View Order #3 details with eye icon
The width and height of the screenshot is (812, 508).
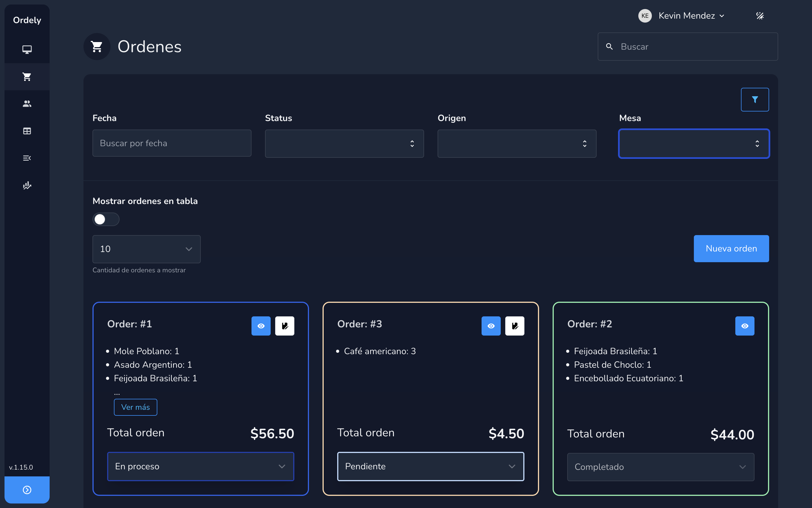491,326
